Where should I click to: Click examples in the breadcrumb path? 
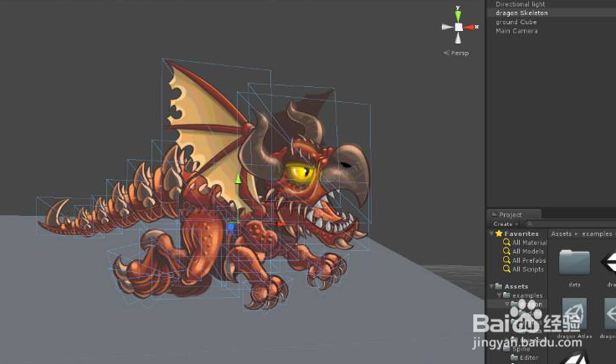pos(597,234)
